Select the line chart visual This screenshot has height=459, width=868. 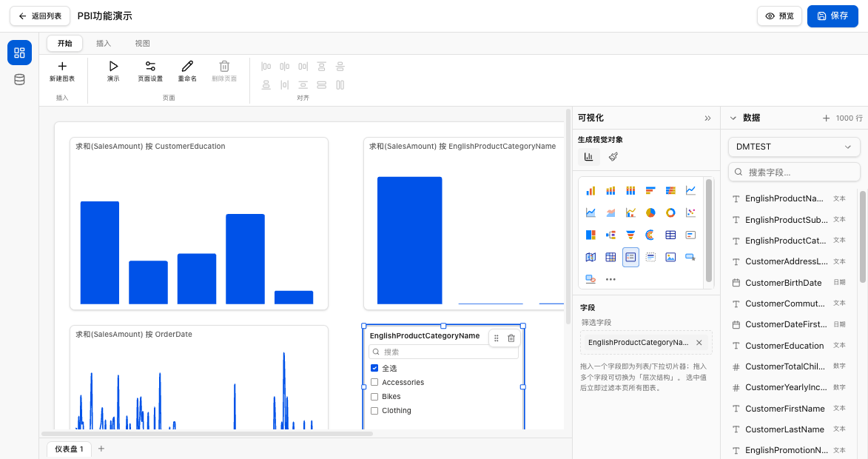pyautogui.click(x=690, y=190)
